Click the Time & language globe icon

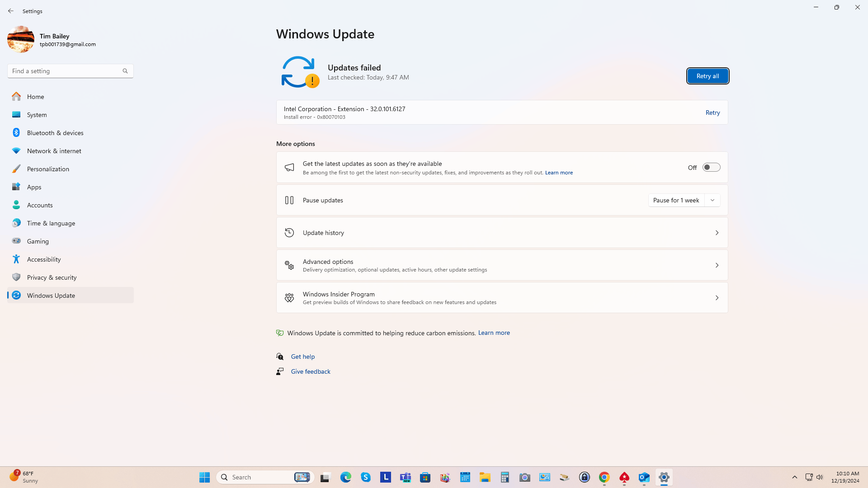(16, 223)
